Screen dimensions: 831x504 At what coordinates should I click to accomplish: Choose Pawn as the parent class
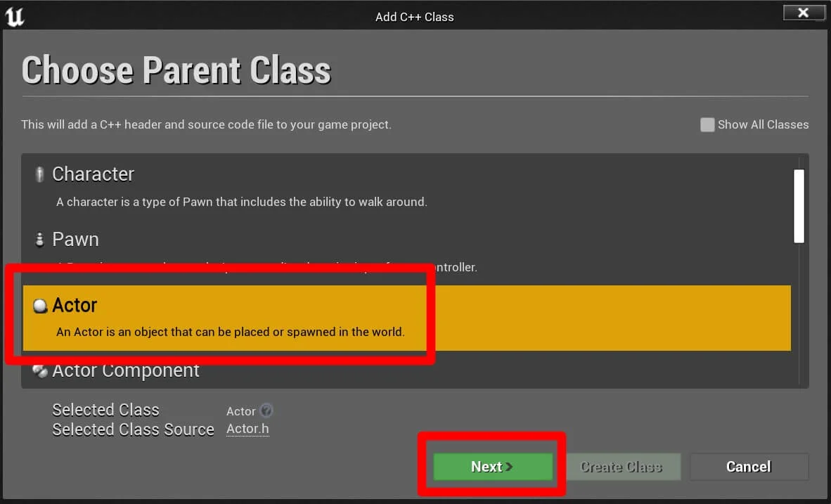coord(75,240)
